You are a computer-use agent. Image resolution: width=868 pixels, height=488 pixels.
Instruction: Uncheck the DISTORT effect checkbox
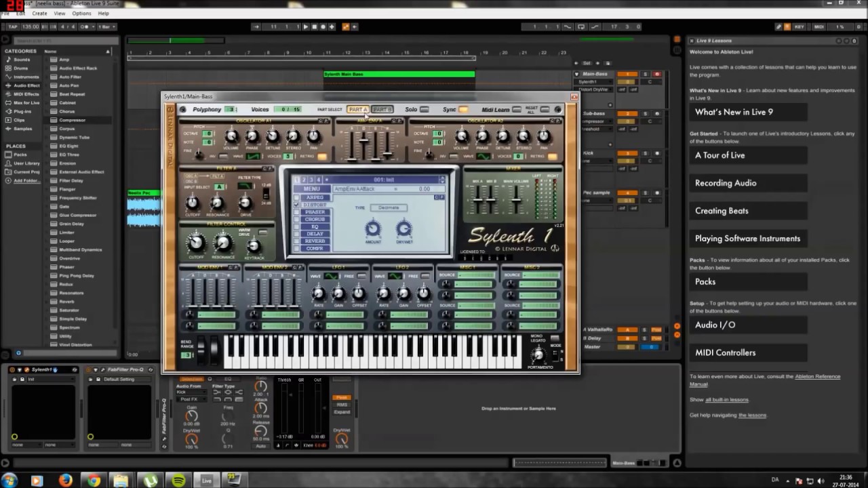coord(296,205)
